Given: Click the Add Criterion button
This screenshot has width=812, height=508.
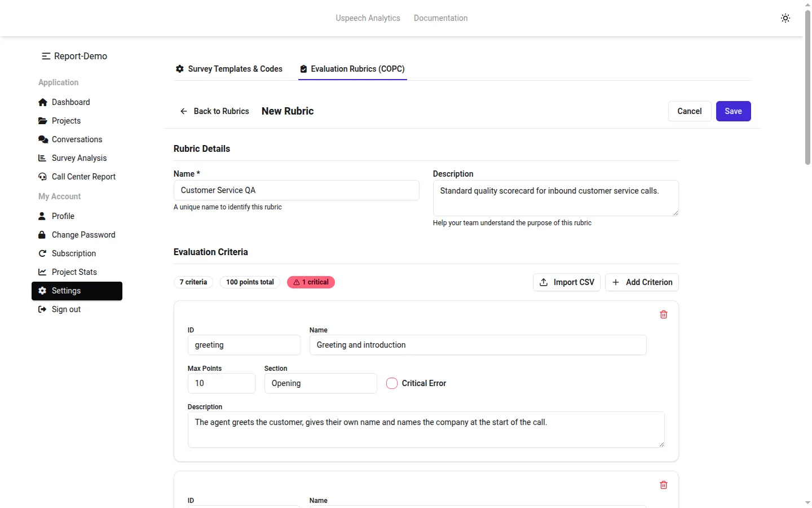Looking at the screenshot, I should (642, 282).
